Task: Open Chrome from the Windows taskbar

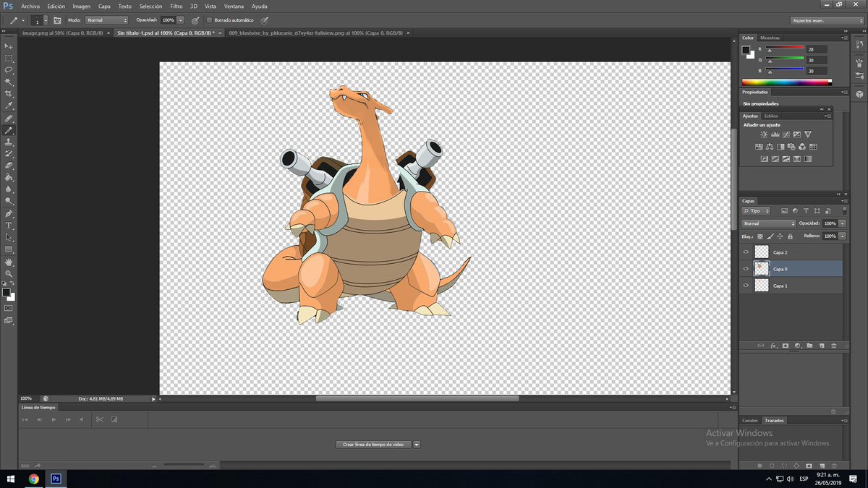Action: point(34,479)
